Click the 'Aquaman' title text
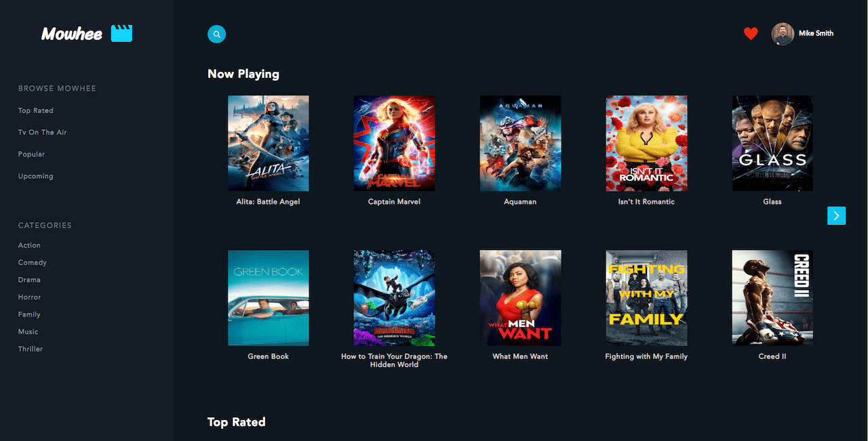The height and width of the screenshot is (441, 868). (x=520, y=202)
